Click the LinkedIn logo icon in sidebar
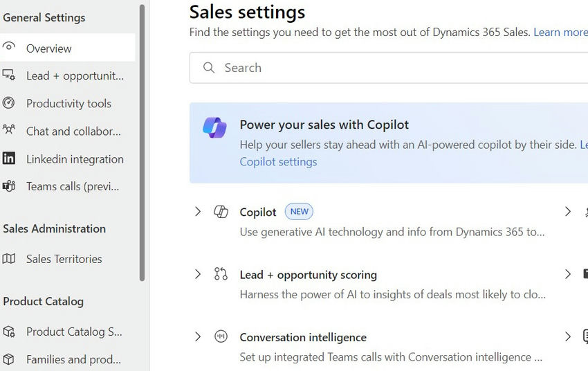This screenshot has width=588, height=371. pos(8,159)
